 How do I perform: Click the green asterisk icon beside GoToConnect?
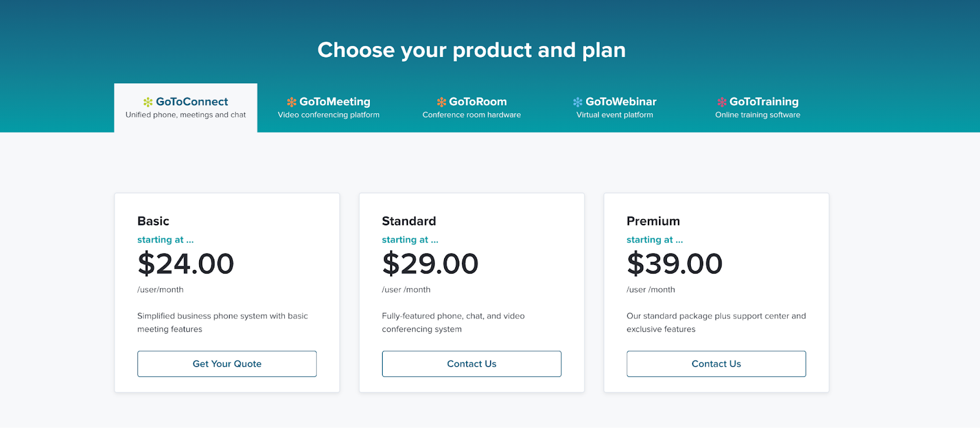pos(148,102)
